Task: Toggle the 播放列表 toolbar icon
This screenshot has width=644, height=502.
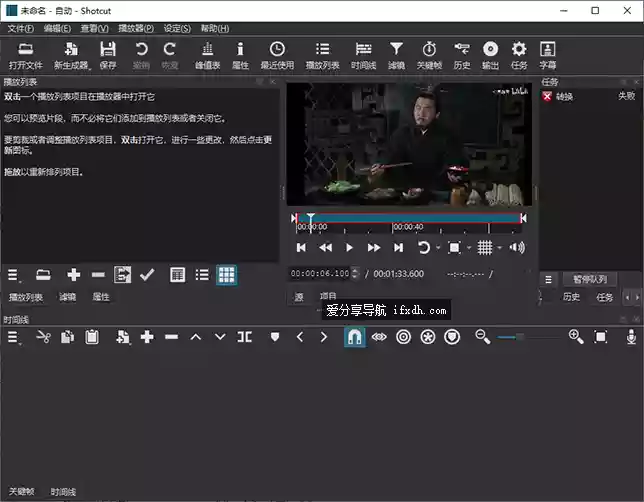Action: 322,55
